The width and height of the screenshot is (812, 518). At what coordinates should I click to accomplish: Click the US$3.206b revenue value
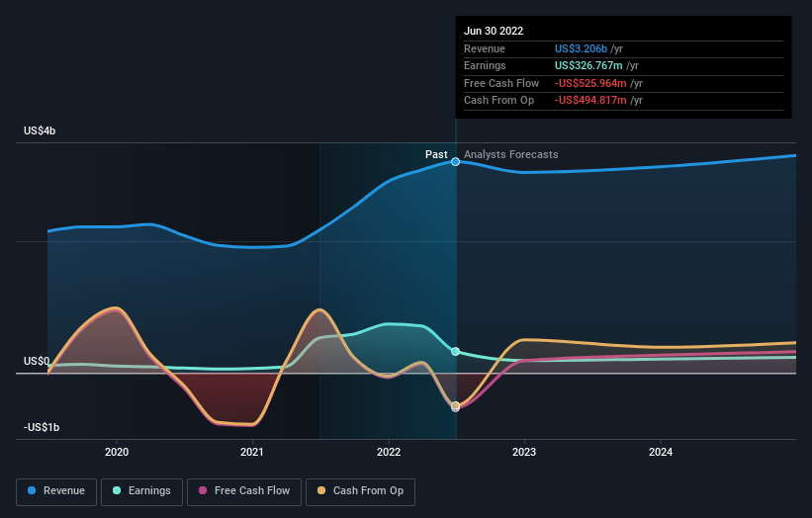(x=581, y=48)
